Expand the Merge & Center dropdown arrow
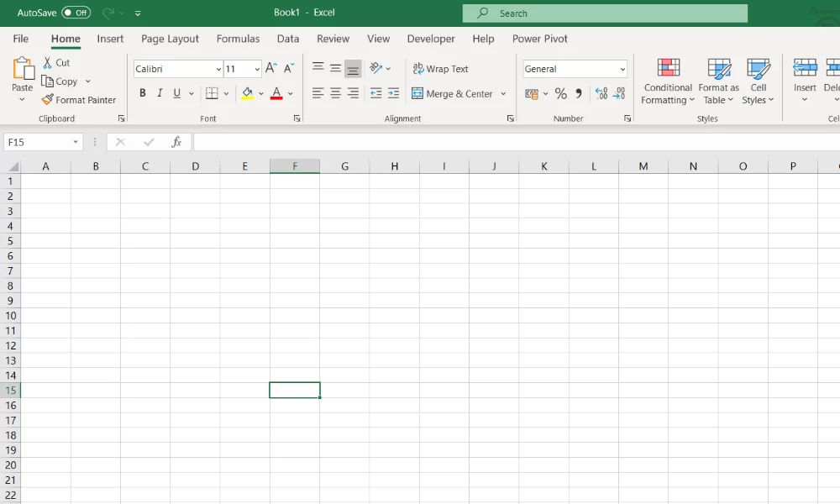 (x=503, y=94)
